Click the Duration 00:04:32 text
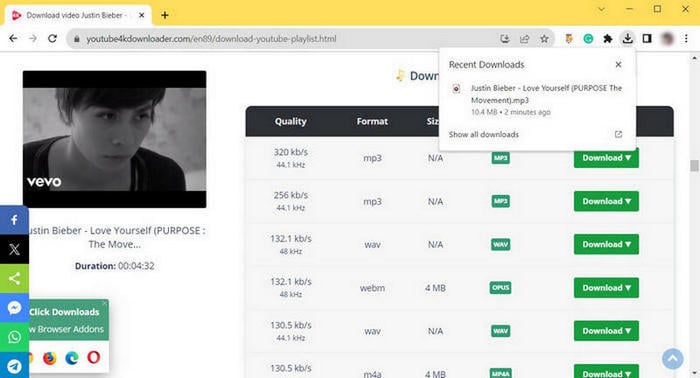 [115, 266]
